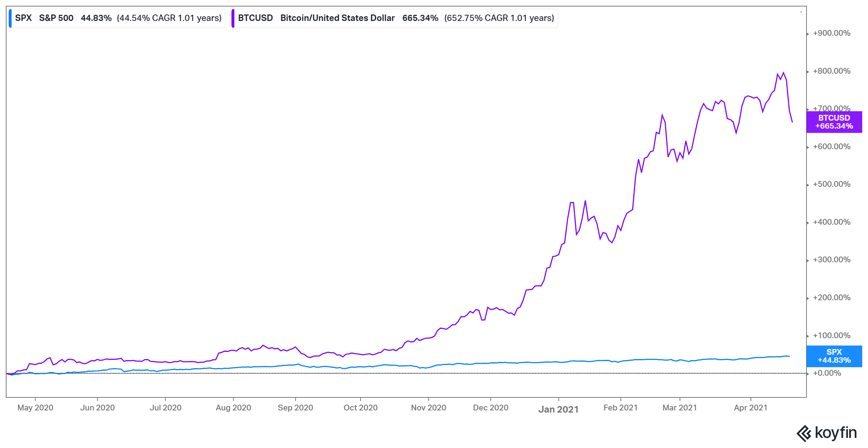Click the 652.75% CAGR 1.01 years text
Viewport: 868px width, 448px height.
499,18
